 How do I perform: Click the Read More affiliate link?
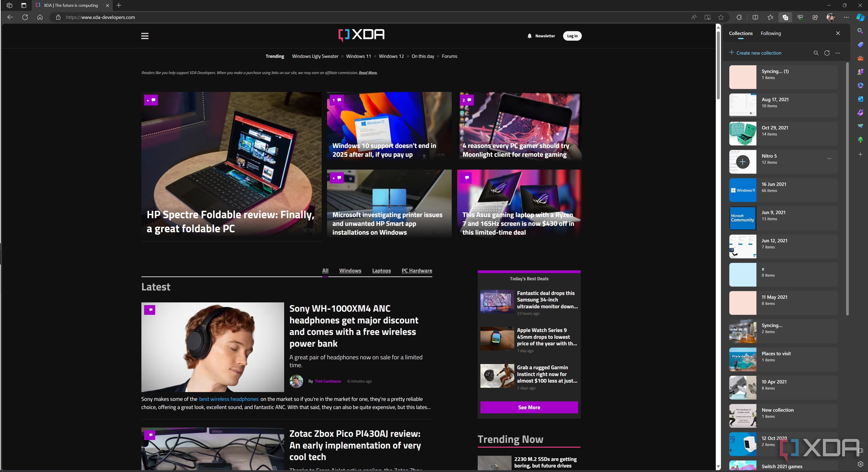tap(368, 73)
